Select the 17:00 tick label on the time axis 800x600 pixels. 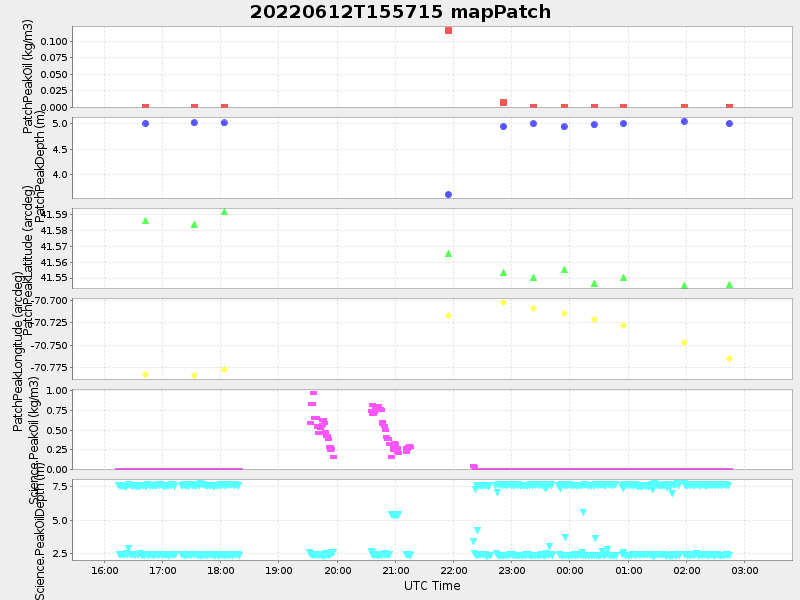pyautogui.click(x=163, y=570)
